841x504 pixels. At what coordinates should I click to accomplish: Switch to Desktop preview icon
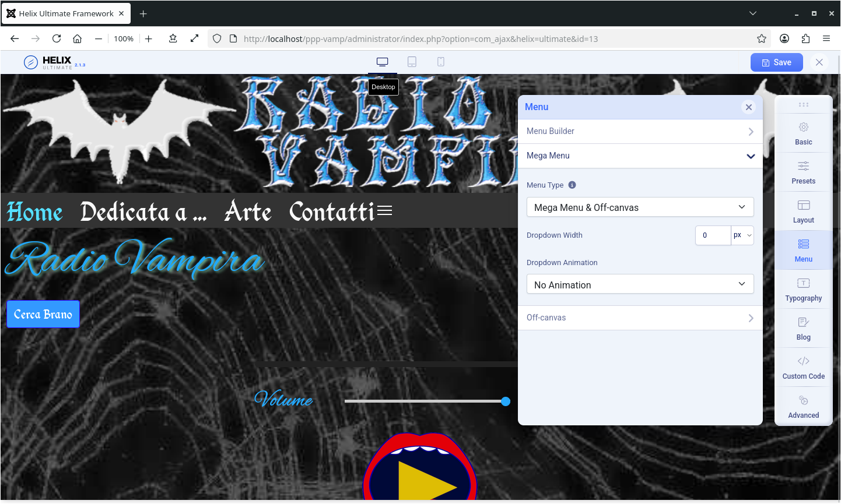[383, 62]
